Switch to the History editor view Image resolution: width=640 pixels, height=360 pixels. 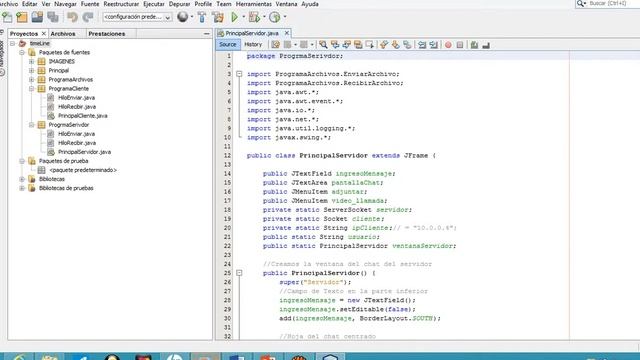pyautogui.click(x=253, y=44)
